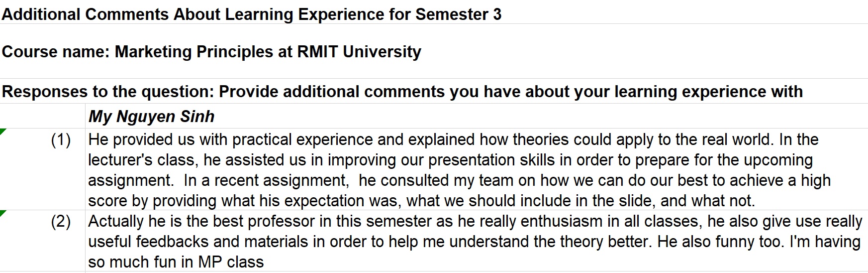Click the "(1)" numbering cell
The height and width of the screenshot is (273, 868).
42,169
